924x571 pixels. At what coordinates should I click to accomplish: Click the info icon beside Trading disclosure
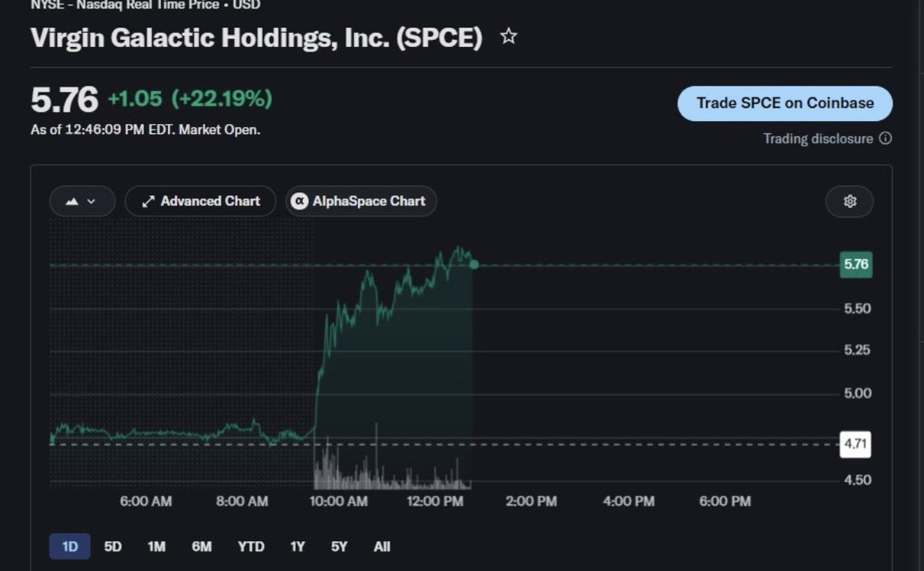point(885,139)
